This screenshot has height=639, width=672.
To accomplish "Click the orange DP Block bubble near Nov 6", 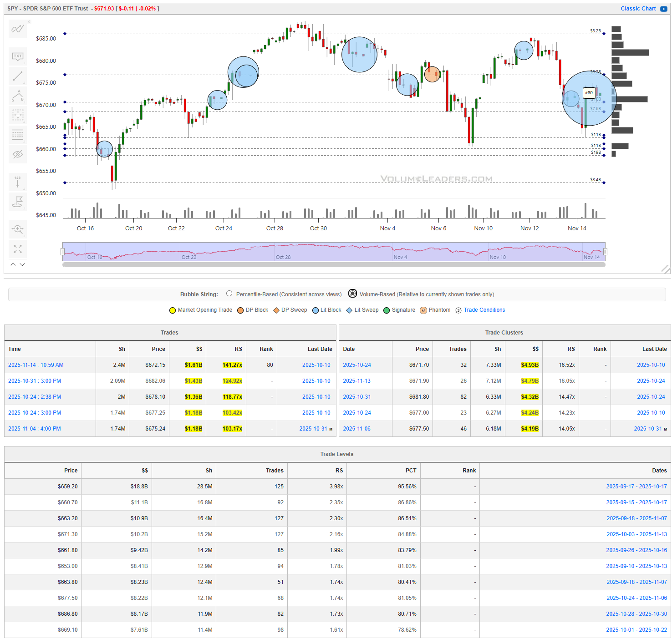I will tap(432, 74).
